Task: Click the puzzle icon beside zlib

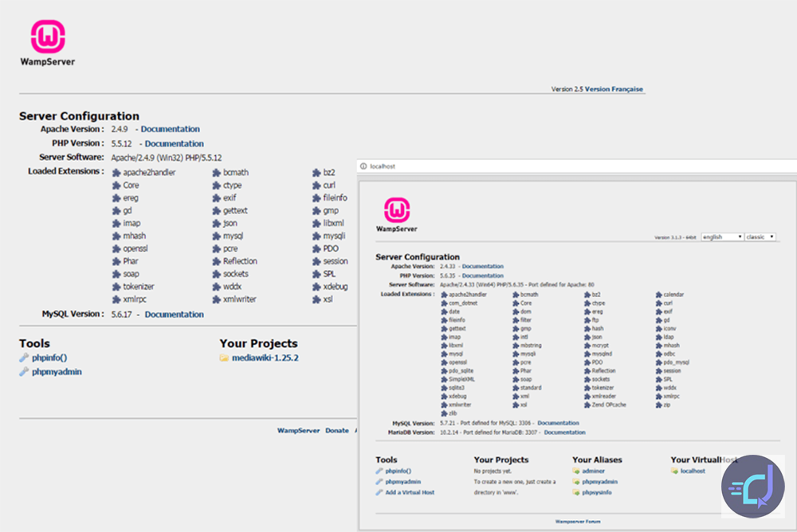Action: click(x=444, y=413)
